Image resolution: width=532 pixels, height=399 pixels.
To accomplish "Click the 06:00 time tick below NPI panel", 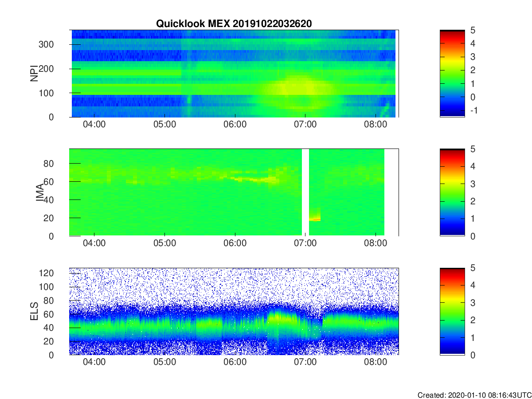I will coord(235,124).
